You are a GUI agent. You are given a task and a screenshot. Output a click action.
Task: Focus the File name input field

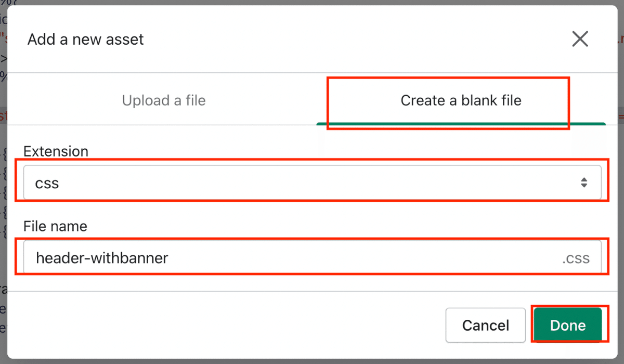pos(313,257)
